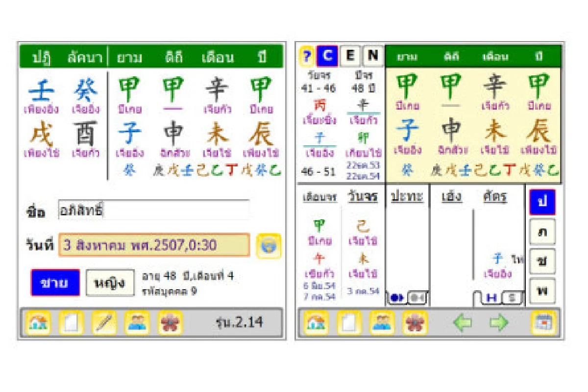588x392 pixels.
Task: Open the underlined ปะทะ heading
Action: 407,197
